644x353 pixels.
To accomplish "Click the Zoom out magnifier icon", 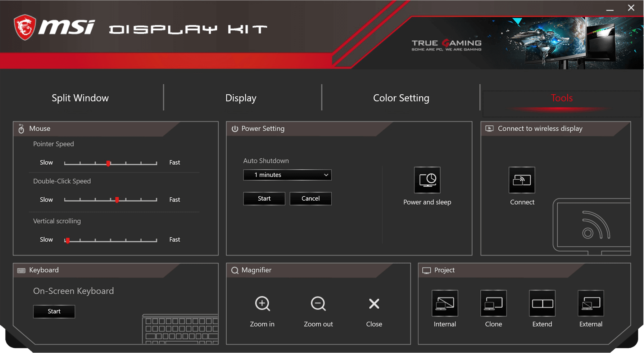I will pos(318,304).
